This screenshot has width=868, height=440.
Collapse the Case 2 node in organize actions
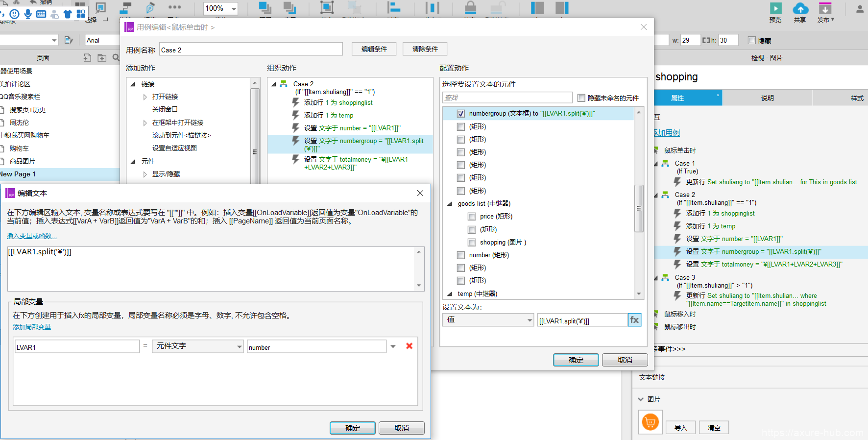tap(274, 84)
